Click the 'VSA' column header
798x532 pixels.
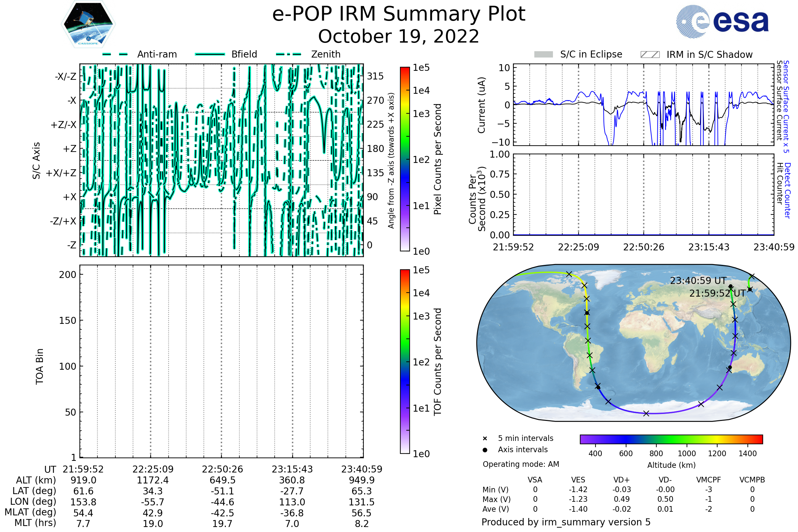click(535, 480)
